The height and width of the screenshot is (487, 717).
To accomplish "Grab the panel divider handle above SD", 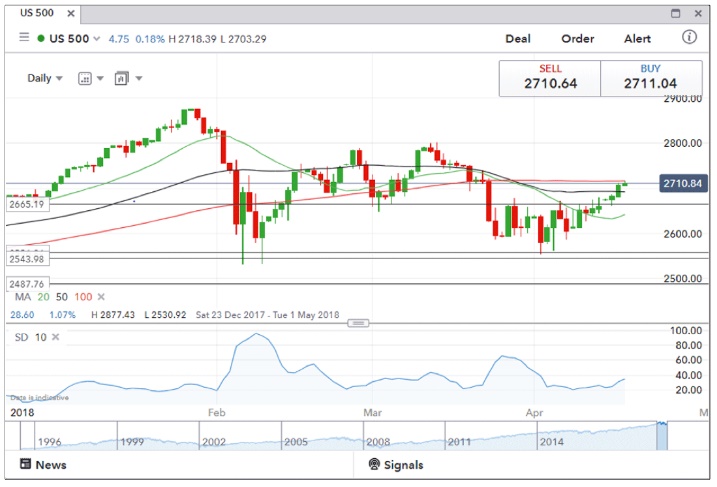I will [x=358, y=323].
